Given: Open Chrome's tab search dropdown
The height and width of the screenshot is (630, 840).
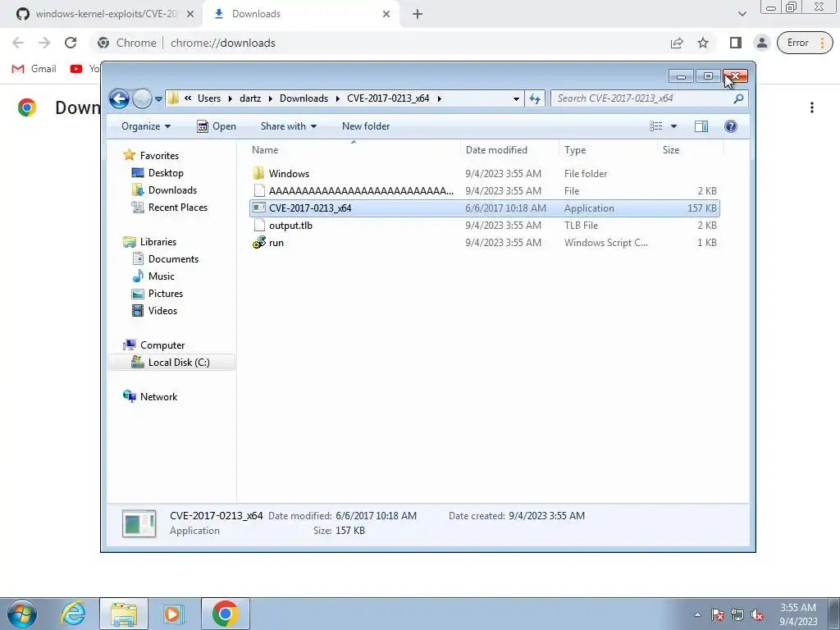Looking at the screenshot, I should coord(742,14).
